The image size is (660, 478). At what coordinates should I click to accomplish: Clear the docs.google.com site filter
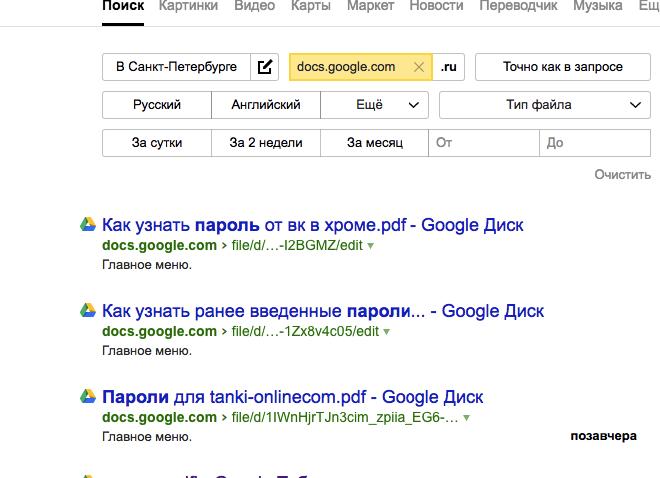click(x=419, y=67)
